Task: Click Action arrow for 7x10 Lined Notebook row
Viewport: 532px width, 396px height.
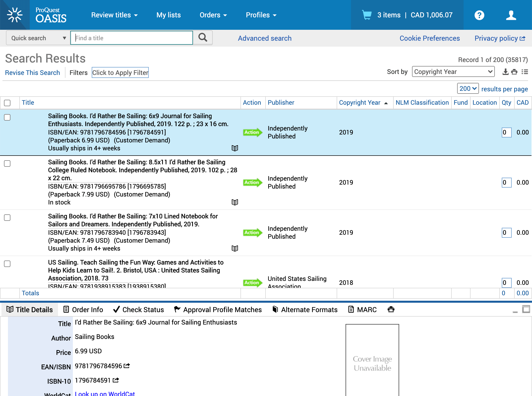Action: coord(252,232)
